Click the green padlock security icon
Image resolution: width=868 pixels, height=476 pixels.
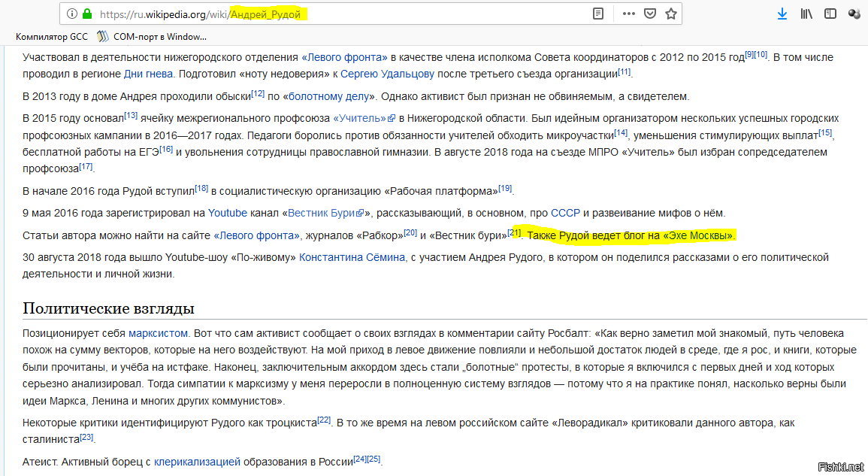87,14
